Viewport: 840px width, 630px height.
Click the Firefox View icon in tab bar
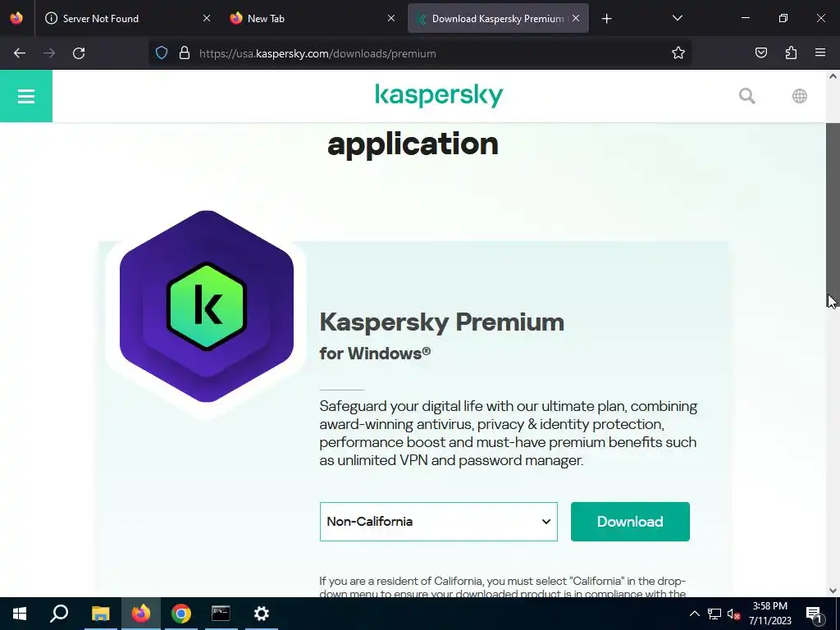coord(16,18)
